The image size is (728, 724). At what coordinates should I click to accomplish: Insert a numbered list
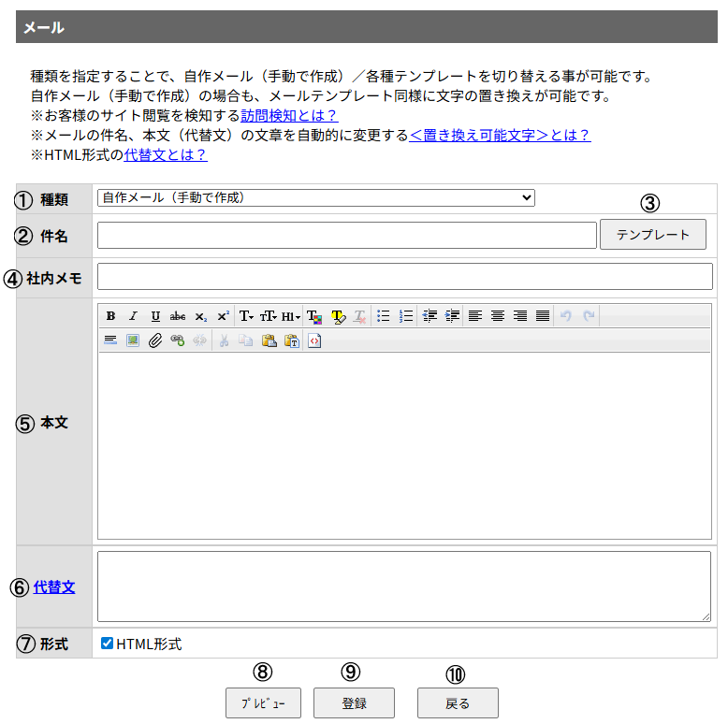click(406, 316)
